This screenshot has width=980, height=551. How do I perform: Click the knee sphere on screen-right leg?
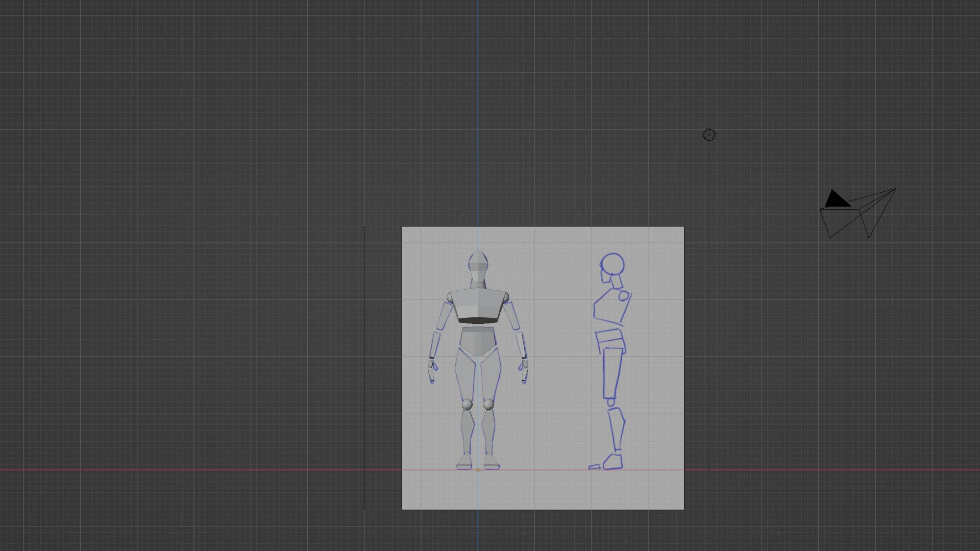488,405
